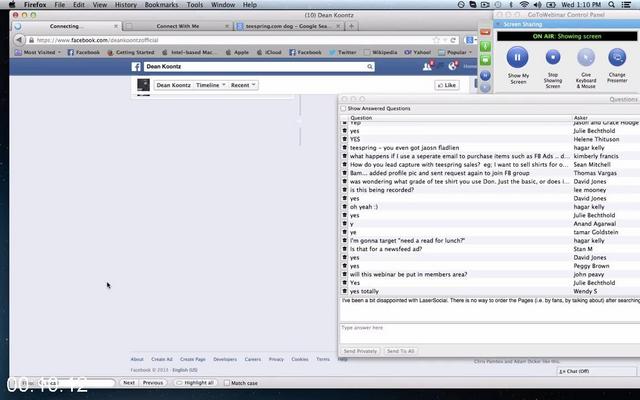Click Stop Showing Screen button
The height and width of the screenshot is (400, 640).
tap(553, 57)
